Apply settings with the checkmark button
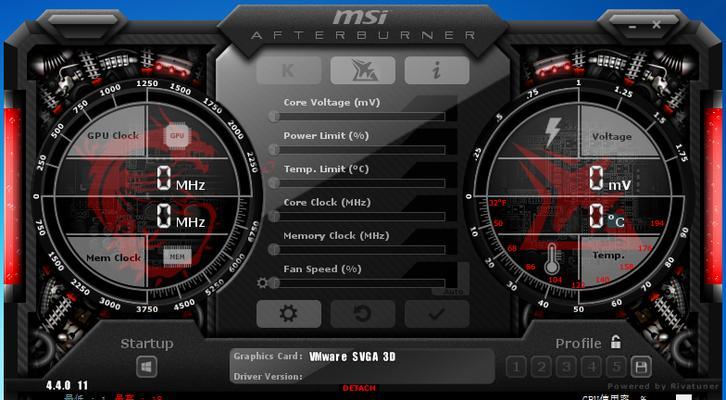This screenshot has height=400, width=726. click(437, 314)
